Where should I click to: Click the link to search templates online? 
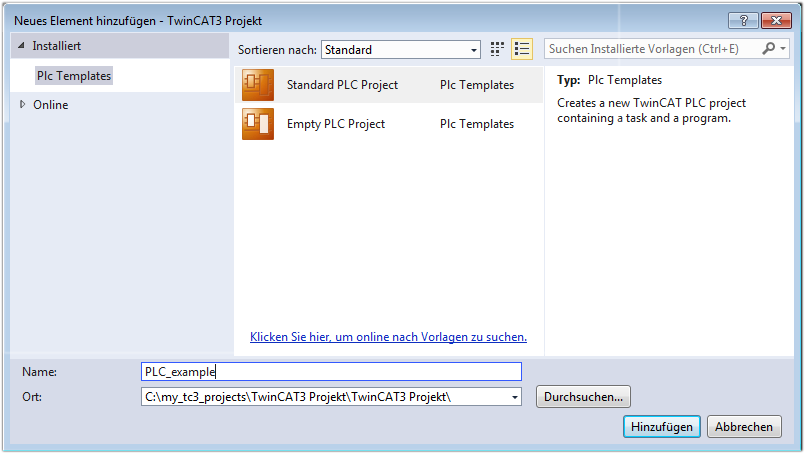[388, 337]
